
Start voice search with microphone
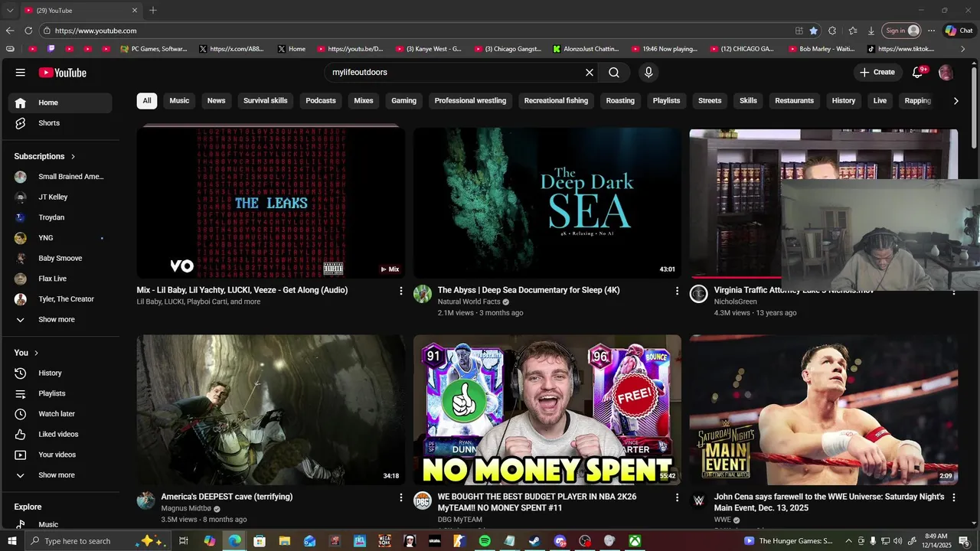coord(648,73)
